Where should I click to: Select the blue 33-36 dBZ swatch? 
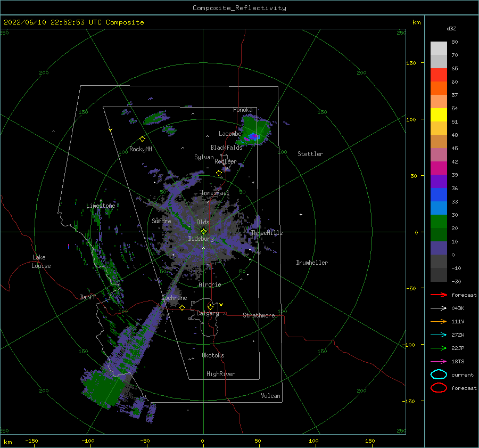pos(439,195)
